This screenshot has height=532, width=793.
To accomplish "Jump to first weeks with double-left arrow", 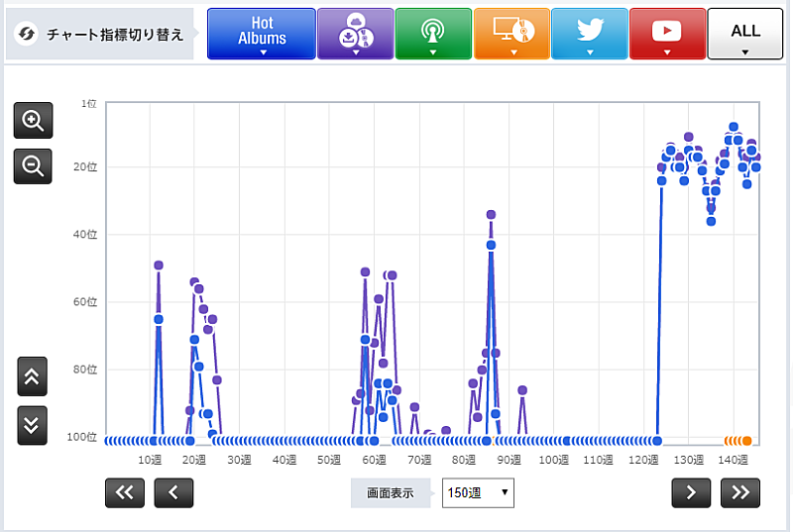I will pyautogui.click(x=125, y=492).
